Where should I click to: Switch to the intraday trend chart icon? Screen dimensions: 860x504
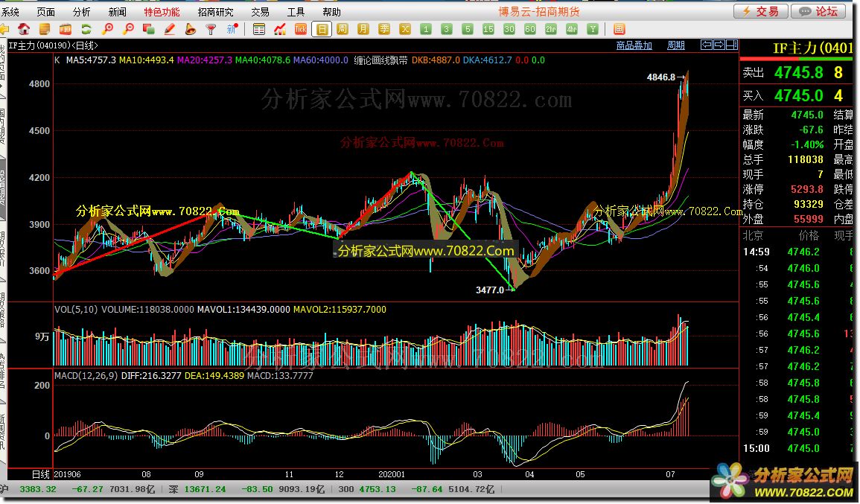click(x=280, y=29)
